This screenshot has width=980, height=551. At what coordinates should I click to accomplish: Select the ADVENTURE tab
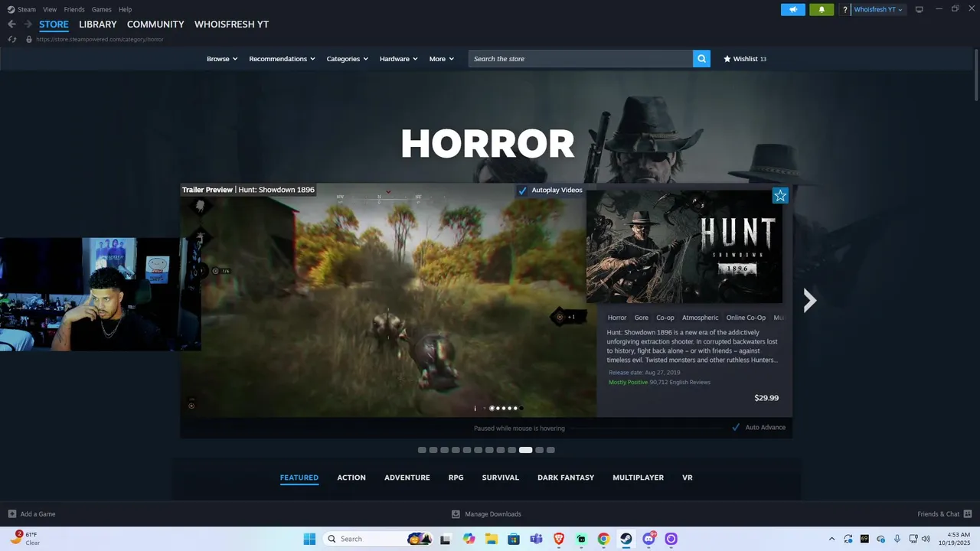(407, 478)
